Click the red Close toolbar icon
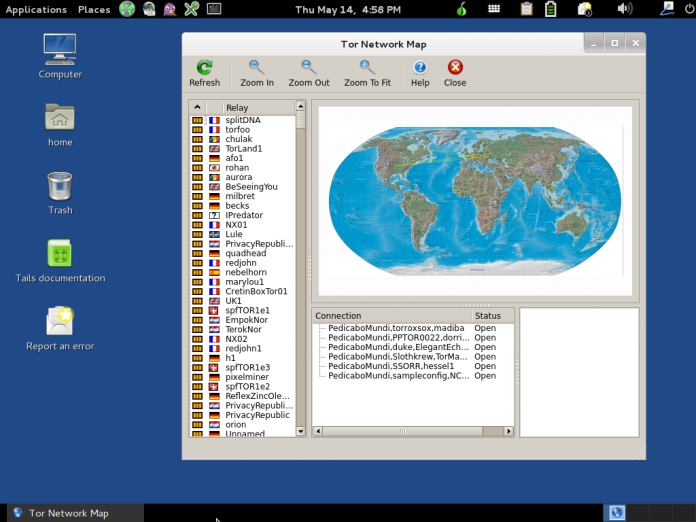 [x=455, y=67]
